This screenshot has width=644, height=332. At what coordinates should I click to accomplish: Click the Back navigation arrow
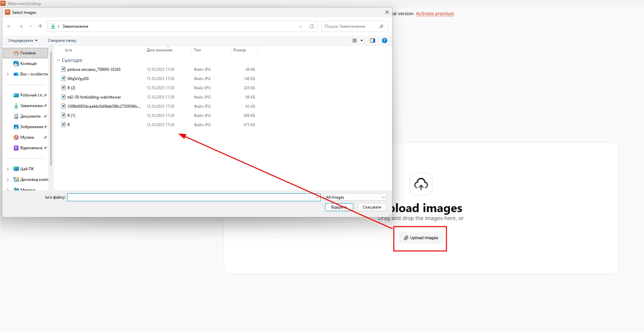[9, 26]
